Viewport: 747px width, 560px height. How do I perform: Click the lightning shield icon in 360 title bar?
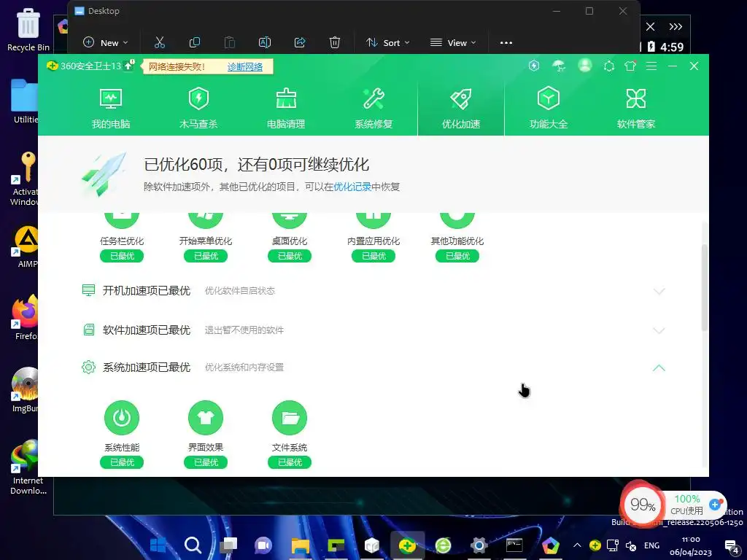coord(534,66)
